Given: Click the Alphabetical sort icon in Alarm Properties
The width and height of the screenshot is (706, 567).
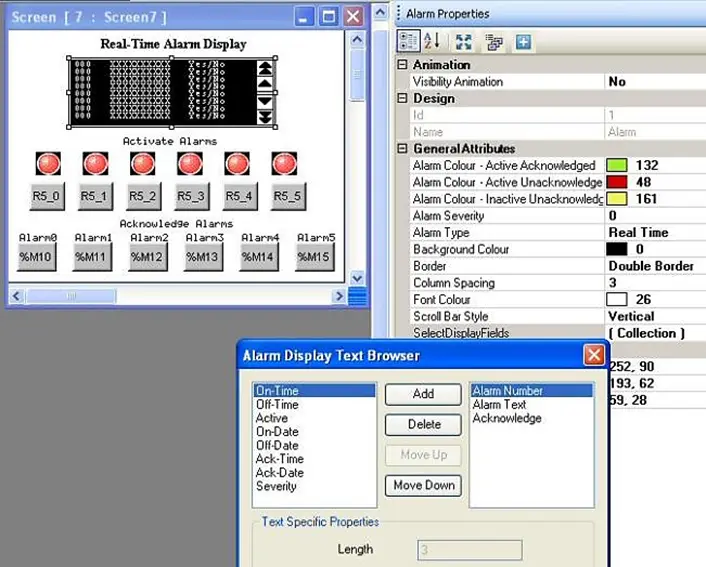Looking at the screenshot, I should click(432, 41).
